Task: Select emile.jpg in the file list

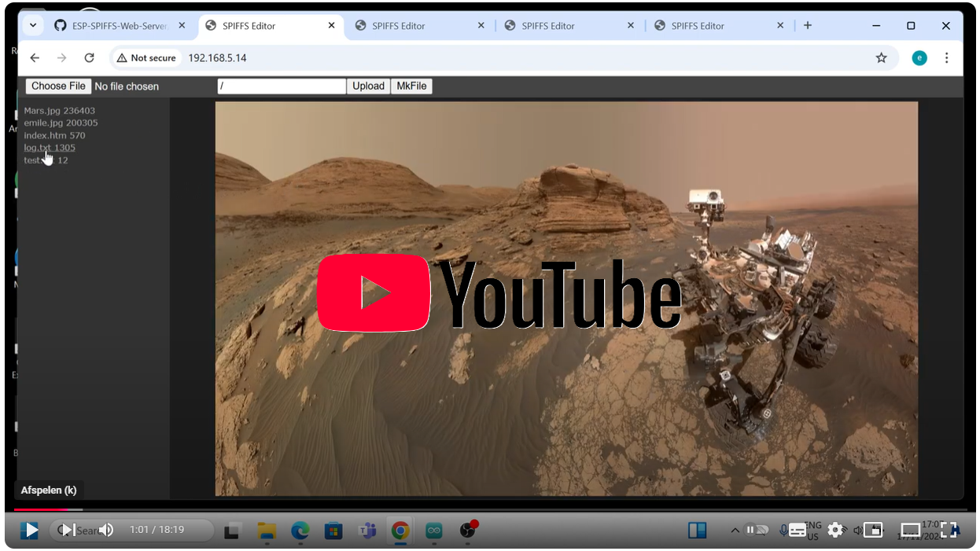Action: tap(61, 123)
